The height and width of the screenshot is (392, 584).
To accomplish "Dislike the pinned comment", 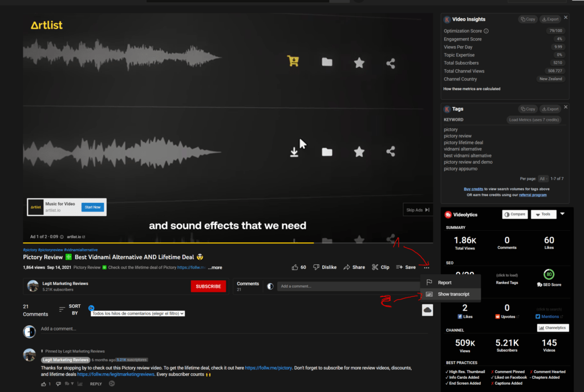I will [58, 384].
